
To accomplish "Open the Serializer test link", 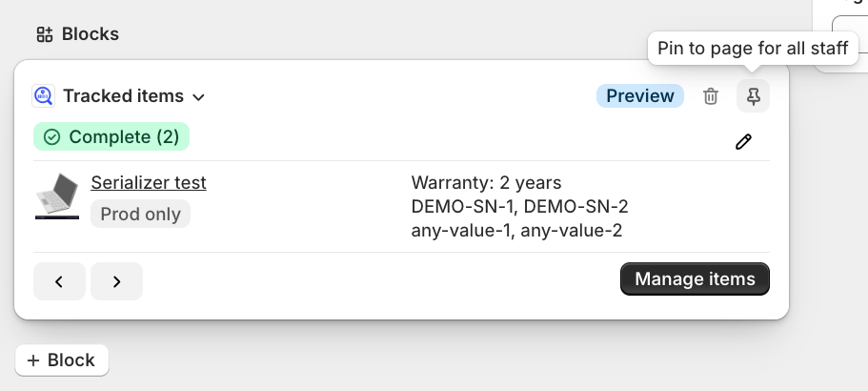I will tap(149, 182).
